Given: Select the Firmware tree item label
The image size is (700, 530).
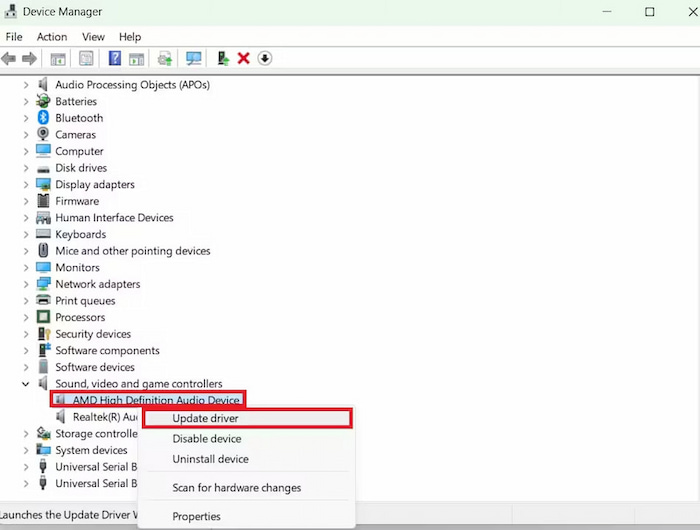Looking at the screenshot, I should coord(77,201).
